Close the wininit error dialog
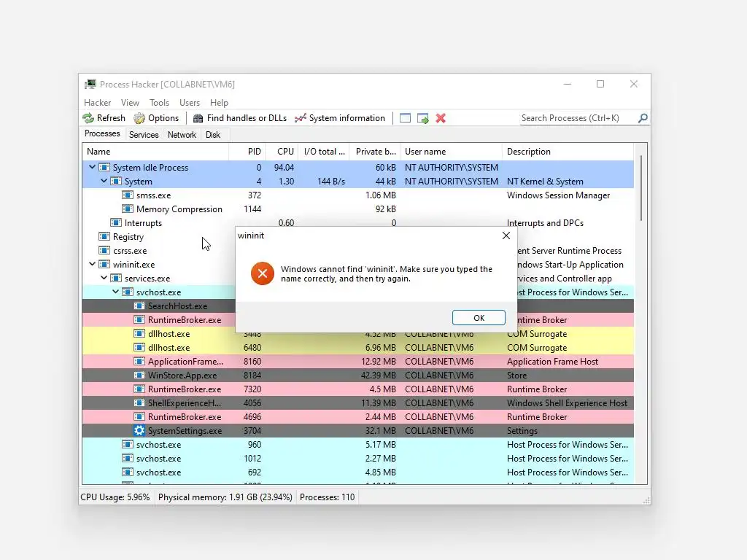The height and width of the screenshot is (560, 747). (506, 236)
